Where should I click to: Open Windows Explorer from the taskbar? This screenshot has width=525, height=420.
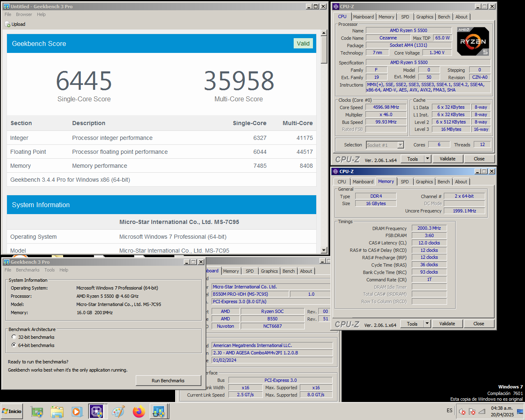(x=57, y=411)
